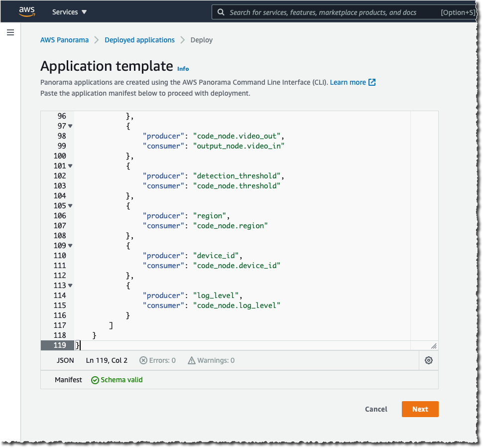The image size is (483, 448).
Task: Click the Schema valid check icon
Action: click(95, 380)
